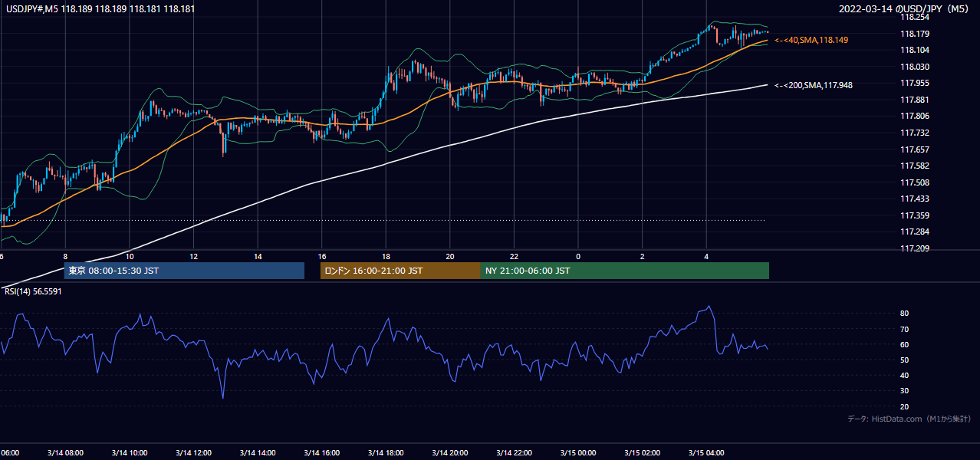Click the RSI(14) 56.5591 indicator label
Screen dimensions: 980x460
pos(31,293)
